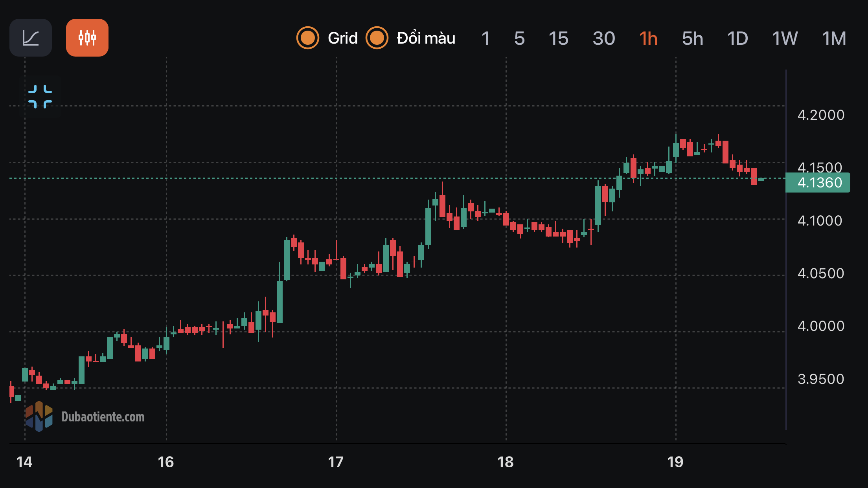Click date label 19 on time axis
The width and height of the screenshot is (868, 488).
675,462
